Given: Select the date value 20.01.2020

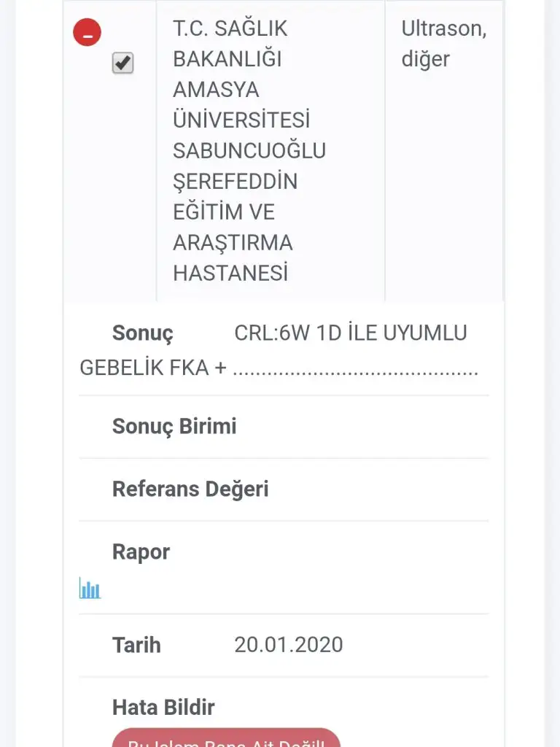Looking at the screenshot, I should click(288, 645).
